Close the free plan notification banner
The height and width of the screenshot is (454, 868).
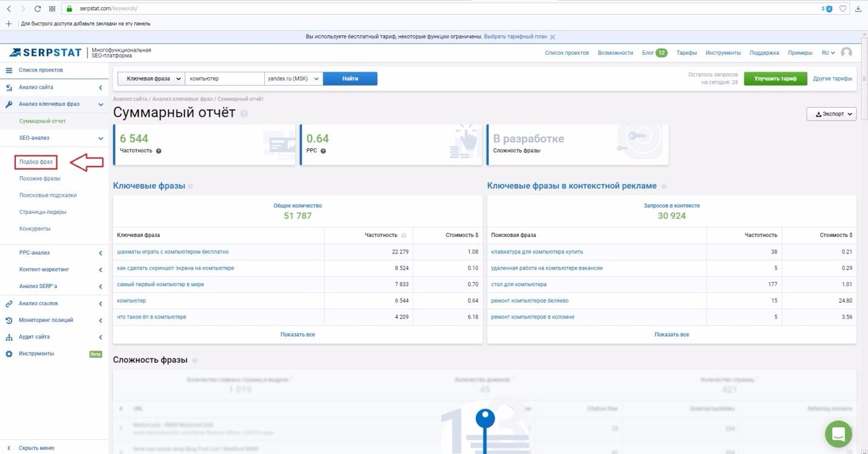tap(552, 36)
